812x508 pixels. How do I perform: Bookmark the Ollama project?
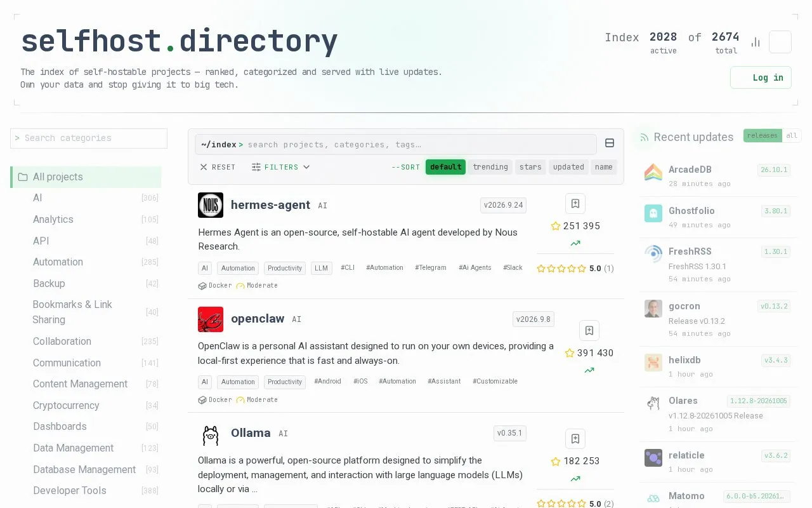tap(575, 439)
